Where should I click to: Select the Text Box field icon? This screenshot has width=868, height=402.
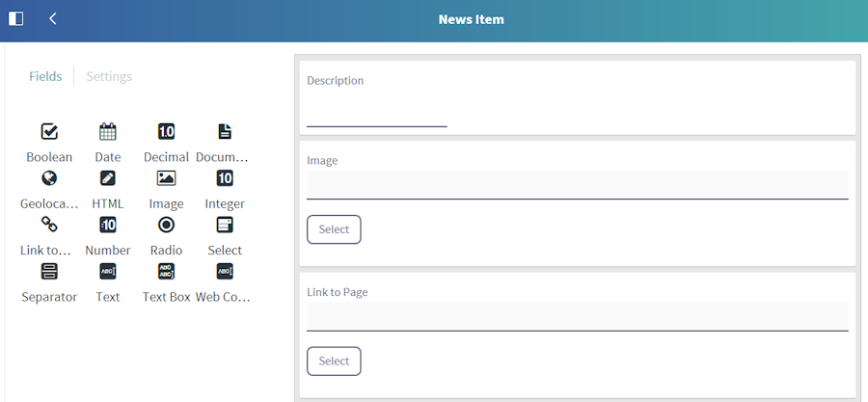(166, 271)
